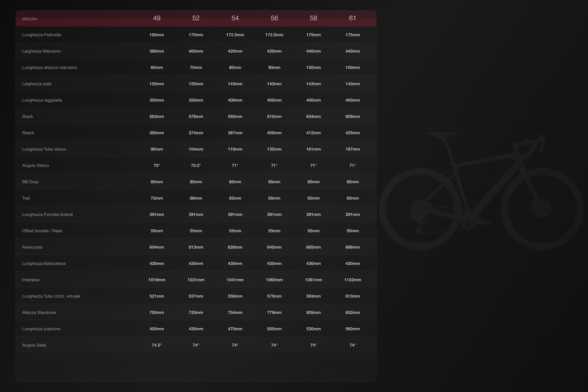Click the 659mm Stack value for size 61
This screenshot has width=588, height=392.
pyautogui.click(x=353, y=116)
